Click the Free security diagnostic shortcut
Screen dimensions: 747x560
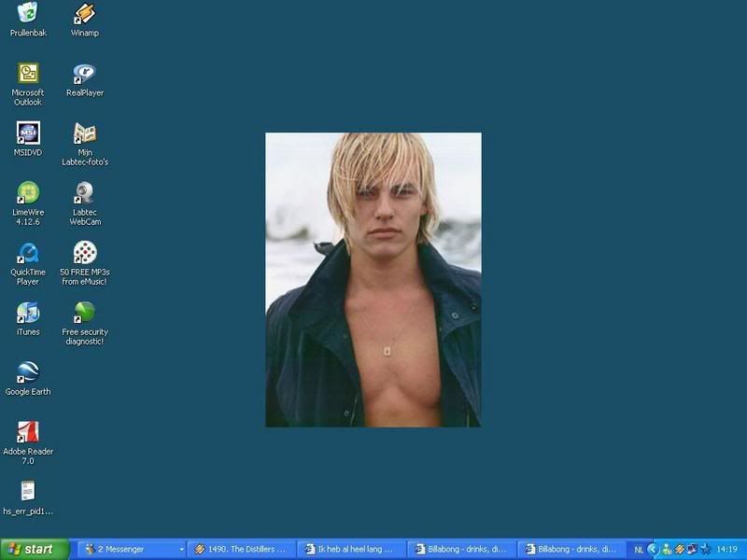(85, 313)
